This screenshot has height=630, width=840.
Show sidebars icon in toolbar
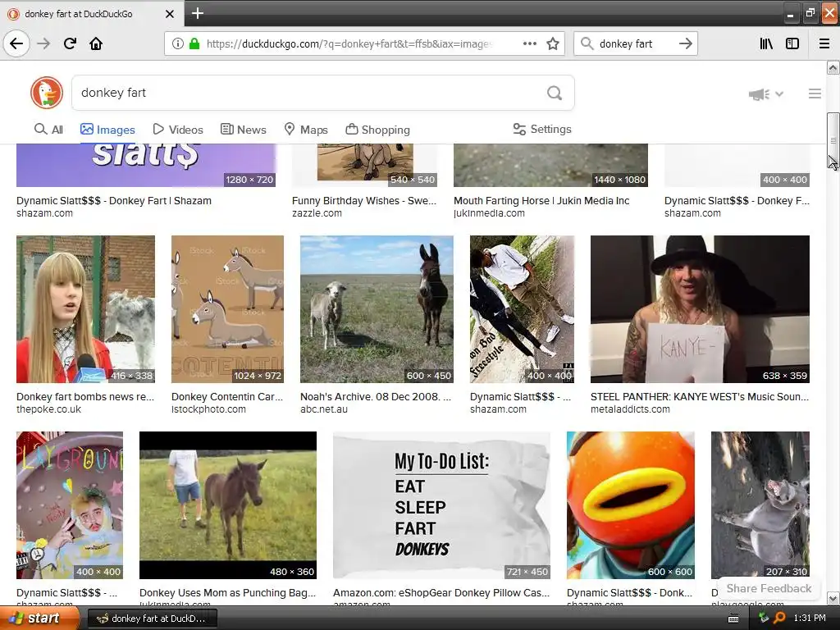point(792,43)
